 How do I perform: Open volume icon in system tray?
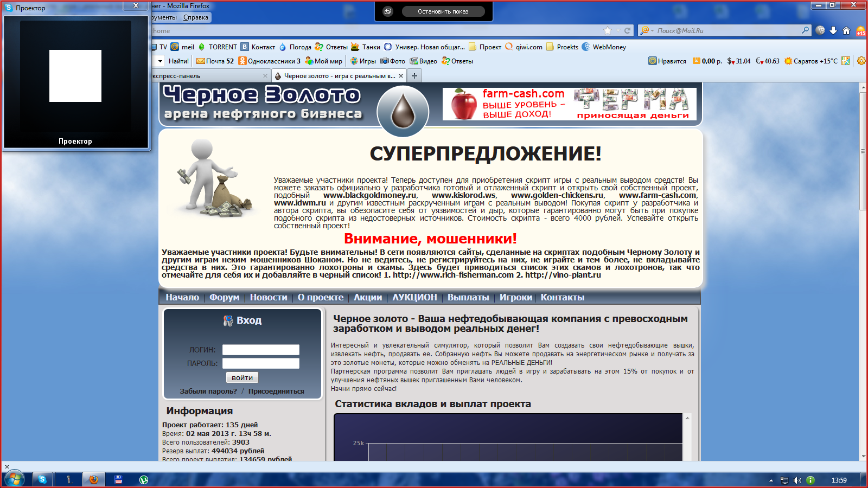[797, 480]
